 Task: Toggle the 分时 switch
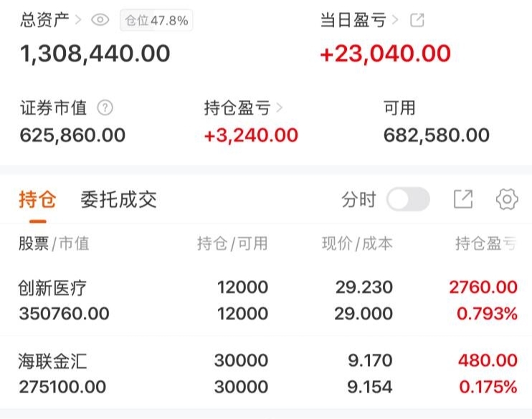coord(408,199)
